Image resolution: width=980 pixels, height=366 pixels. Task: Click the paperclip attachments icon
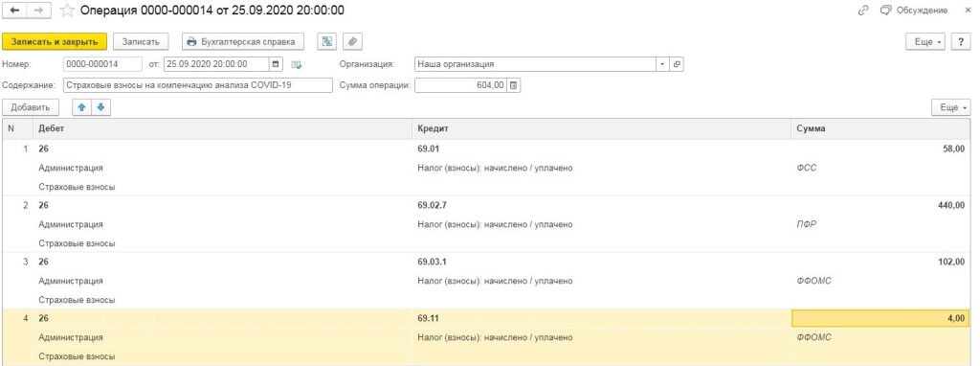353,41
